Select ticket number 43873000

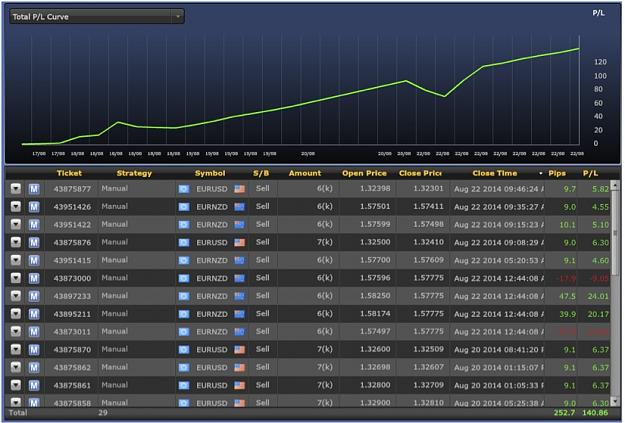(72, 278)
